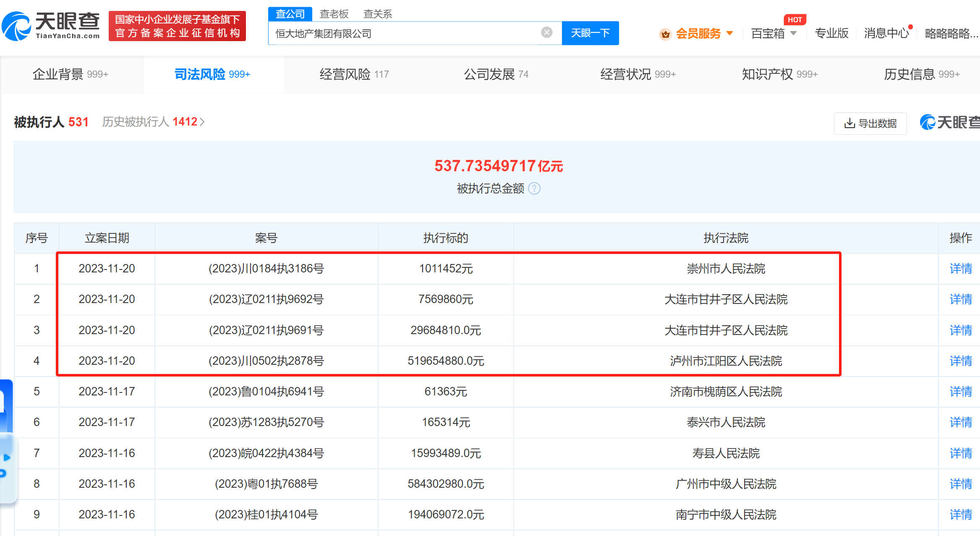
Task: Click amount 29684810.0元
Action: coord(446,330)
